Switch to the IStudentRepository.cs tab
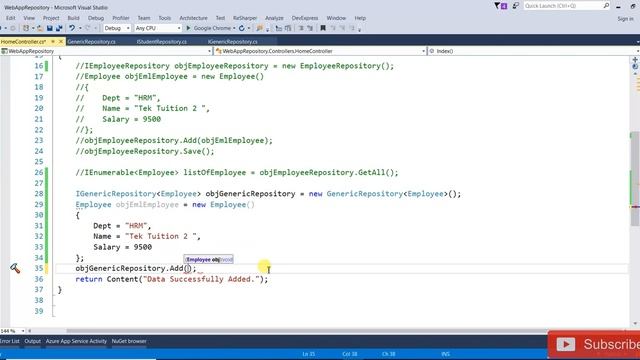 click(162, 42)
